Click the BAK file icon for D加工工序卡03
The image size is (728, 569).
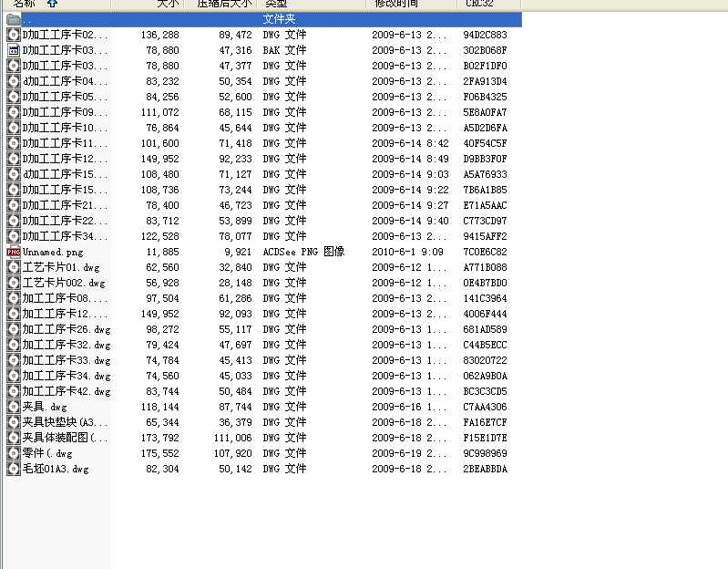pyautogui.click(x=14, y=50)
